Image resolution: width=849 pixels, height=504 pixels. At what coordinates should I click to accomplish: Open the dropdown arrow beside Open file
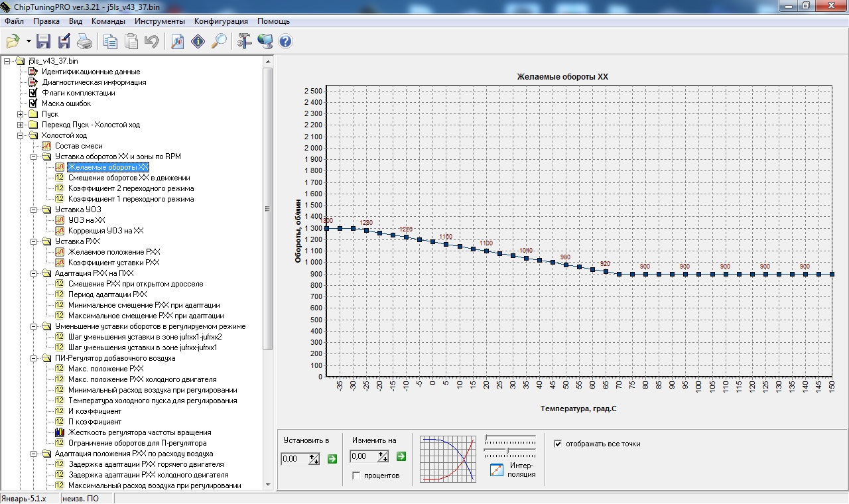point(29,41)
